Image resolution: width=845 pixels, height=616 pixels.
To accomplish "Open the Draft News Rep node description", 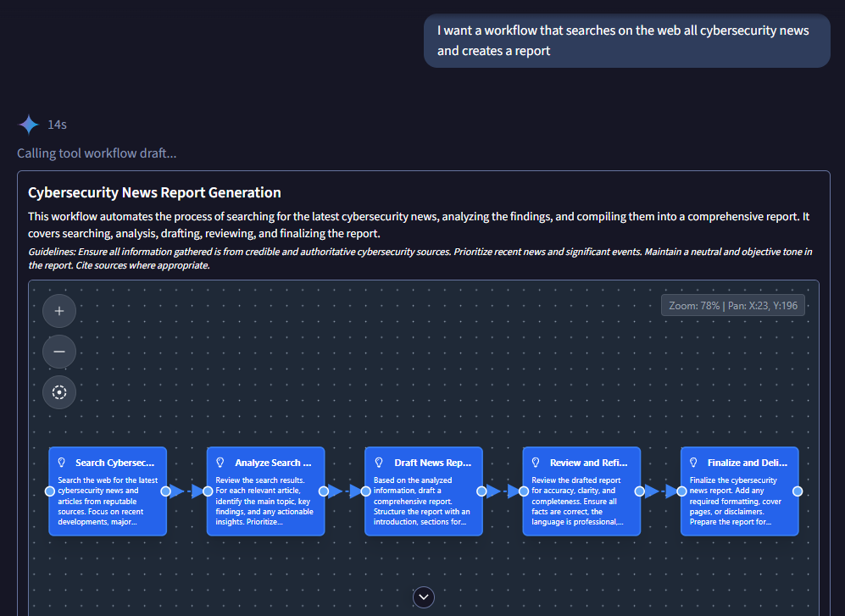I will [x=423, y=501].
